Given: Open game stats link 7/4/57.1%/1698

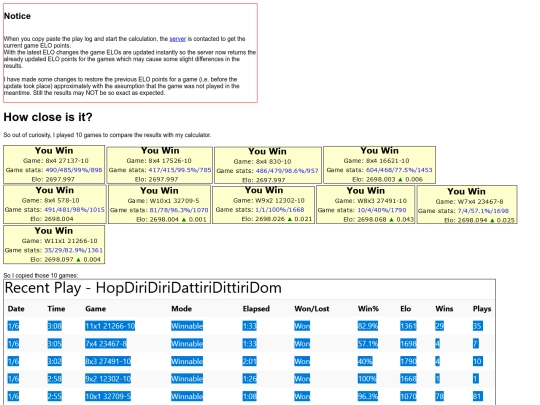Looking at the screenshot, I should tap(483, 211).
